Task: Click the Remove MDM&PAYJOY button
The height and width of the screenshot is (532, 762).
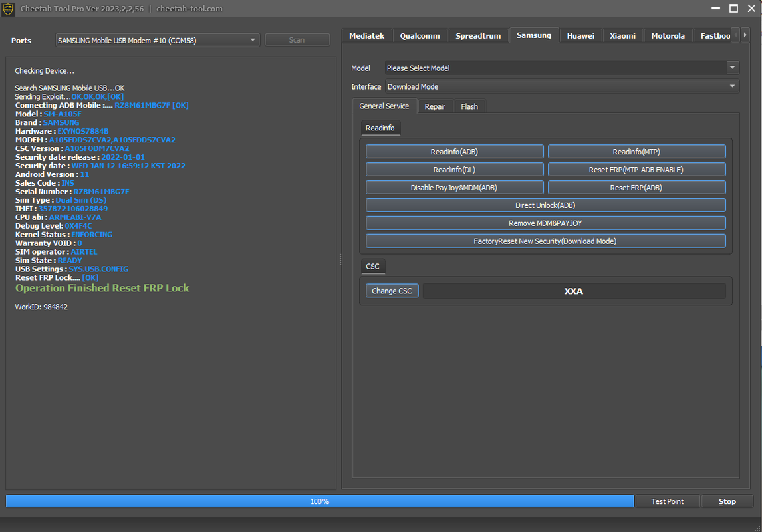Action: (x=546, y=223)
